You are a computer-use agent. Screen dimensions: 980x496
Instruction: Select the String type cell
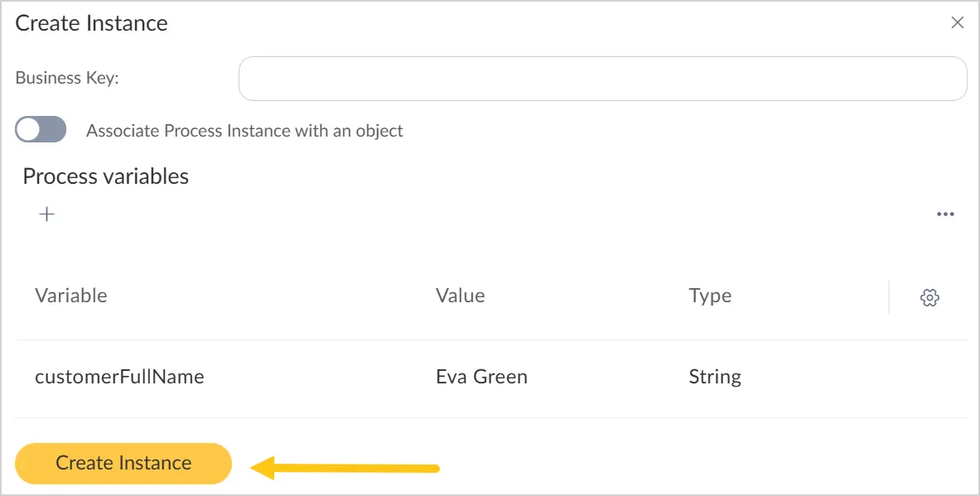(x=715, y=378)
